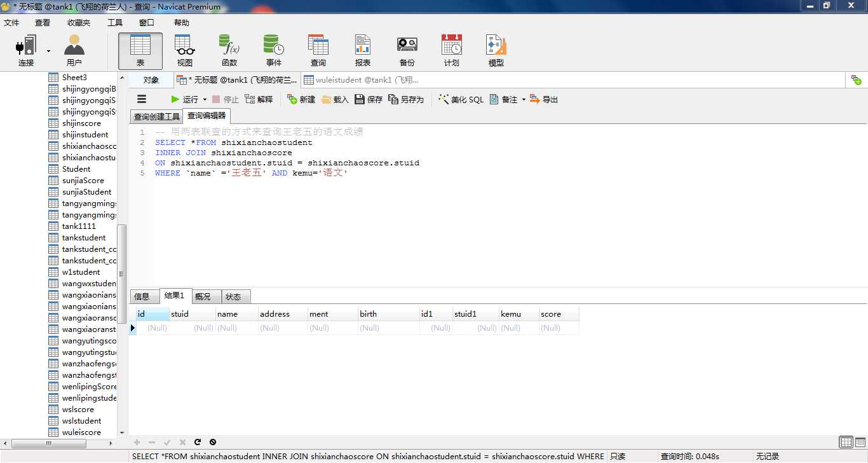Open the 工具 menu
Viewport: 868px width, 463px height.
pos(115,22)
